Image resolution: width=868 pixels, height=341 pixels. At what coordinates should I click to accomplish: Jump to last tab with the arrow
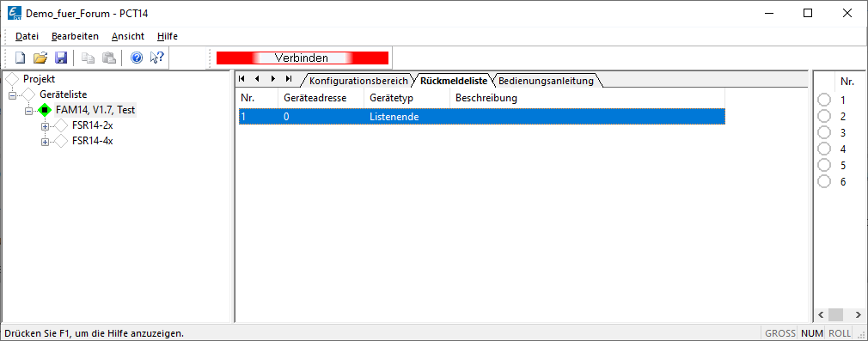[x=289, y=79]
